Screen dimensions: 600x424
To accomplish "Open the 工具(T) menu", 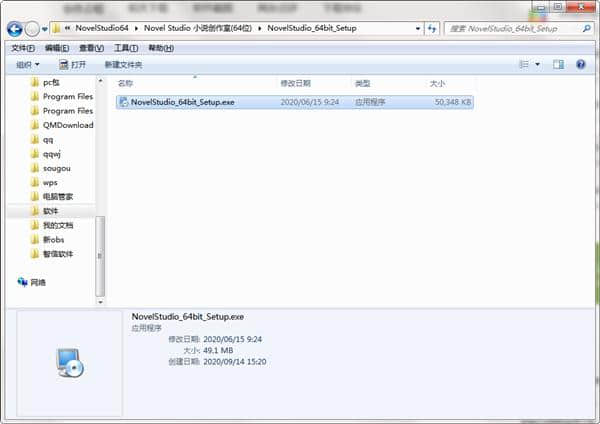I will (x=126, y=48).
